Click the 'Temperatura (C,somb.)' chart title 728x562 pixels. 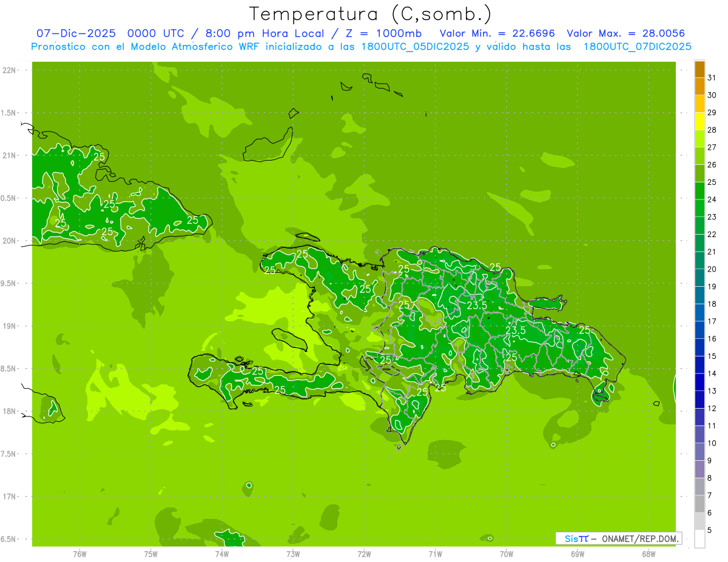pyautogui.click(x=371, y=13)
